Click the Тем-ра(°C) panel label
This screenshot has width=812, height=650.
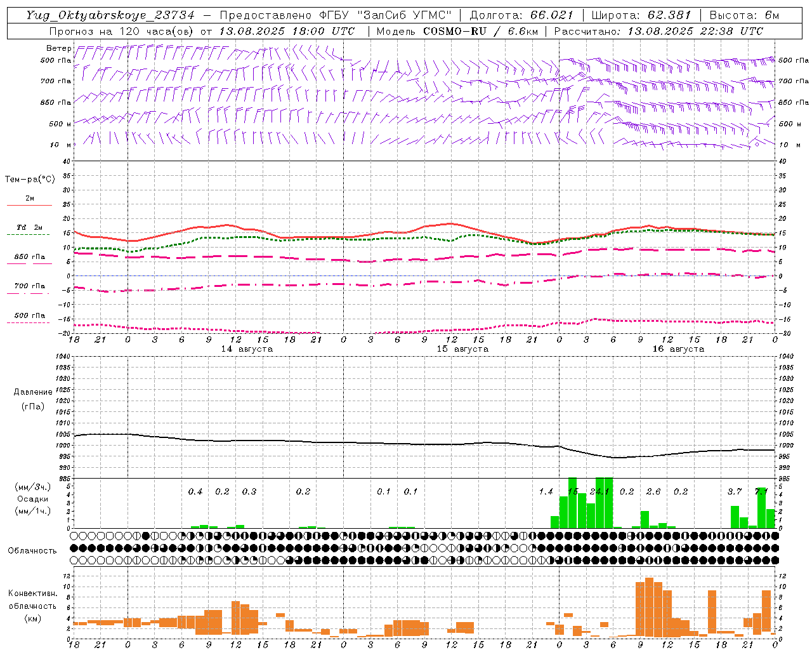pos(30,180)
